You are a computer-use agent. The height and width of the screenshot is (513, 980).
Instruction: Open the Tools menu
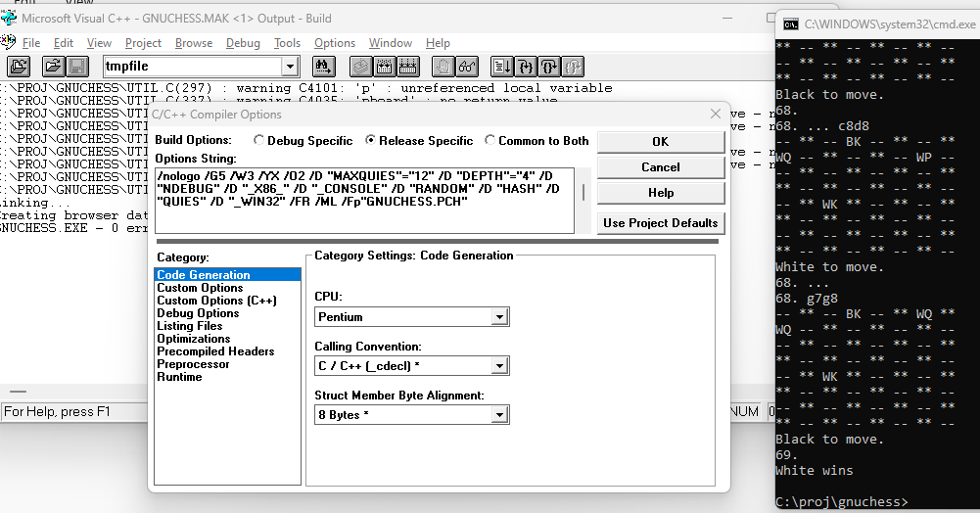click(287, 43)
